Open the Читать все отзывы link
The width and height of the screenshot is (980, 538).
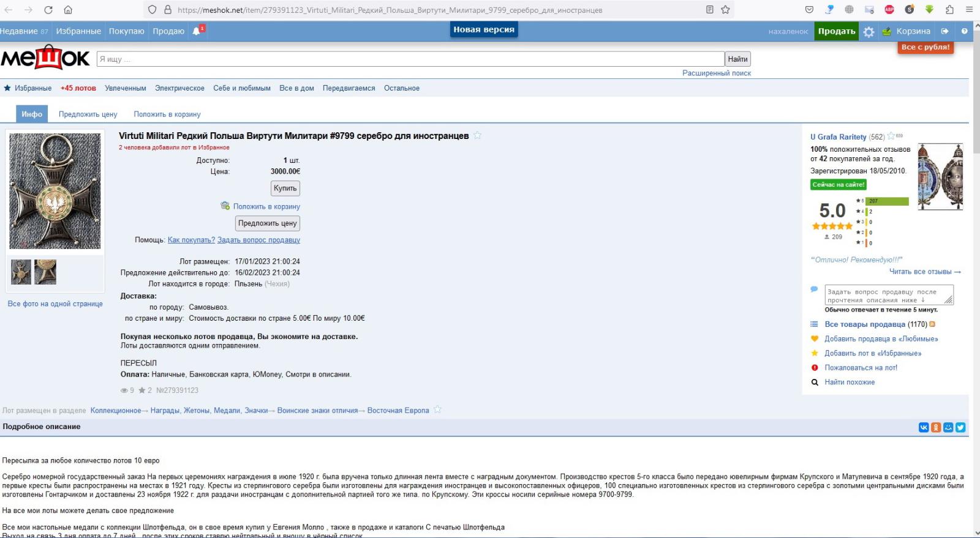(924, 272)
